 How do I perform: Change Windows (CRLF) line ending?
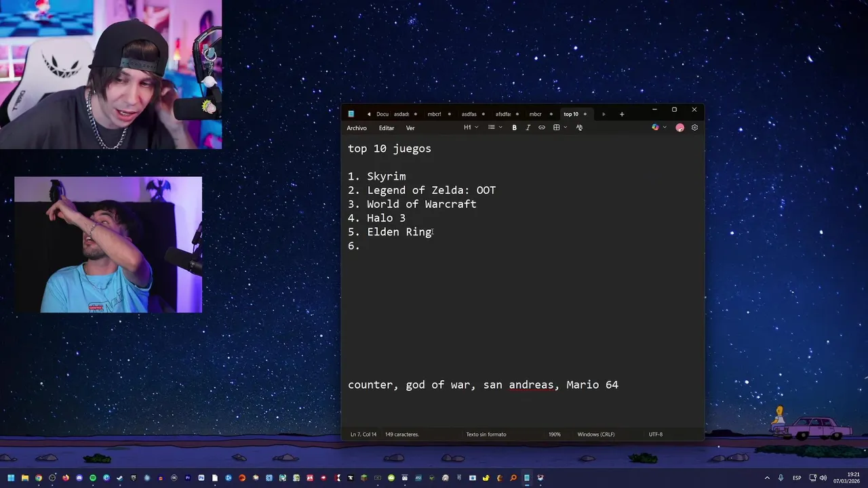(x=596, y=434)
